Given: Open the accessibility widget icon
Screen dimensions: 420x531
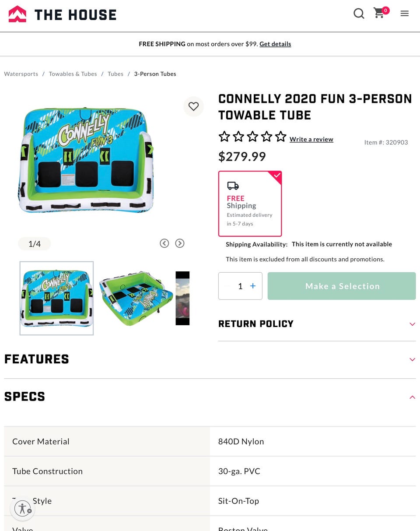Looking at the screenshot, I should tap(22, 508).
